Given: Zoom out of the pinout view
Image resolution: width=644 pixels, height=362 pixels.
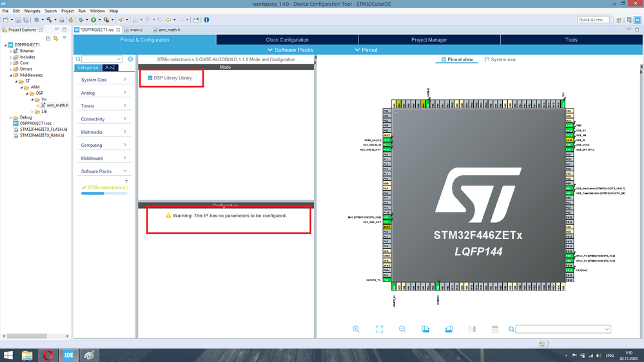Looking at the screenshot, I should [402, 329].
